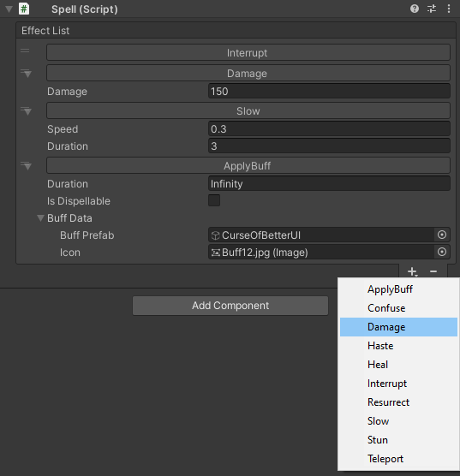The width and height of the screenshot is (460, 476).
Task: Choose the highlighted Damage menu entry
Action: pyautogui.click(x=398, y=327)
